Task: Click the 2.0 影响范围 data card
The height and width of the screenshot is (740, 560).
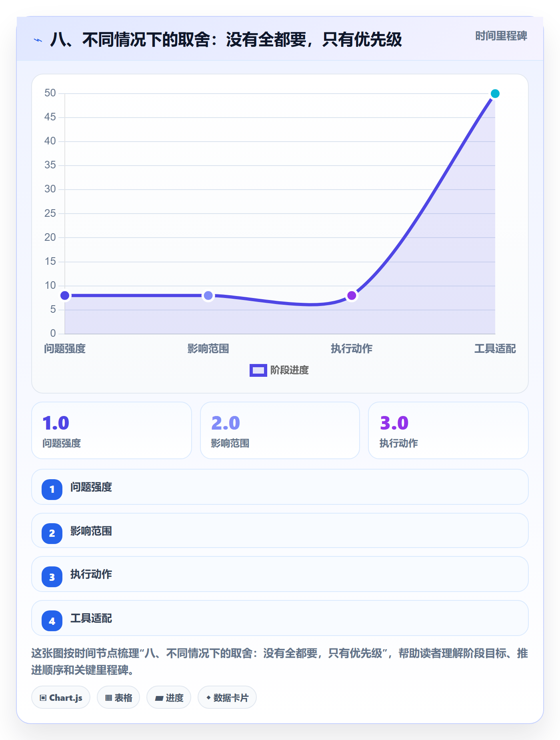Action: coord(280,430)
